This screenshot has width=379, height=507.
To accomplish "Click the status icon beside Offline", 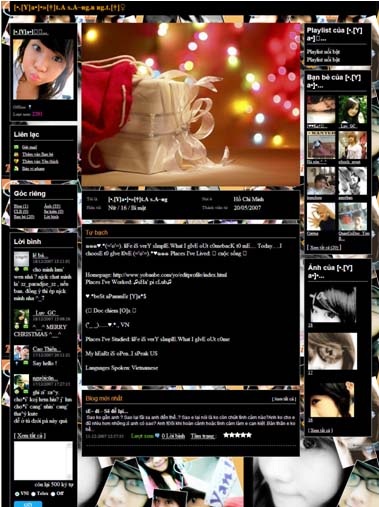I will point(30,107).
